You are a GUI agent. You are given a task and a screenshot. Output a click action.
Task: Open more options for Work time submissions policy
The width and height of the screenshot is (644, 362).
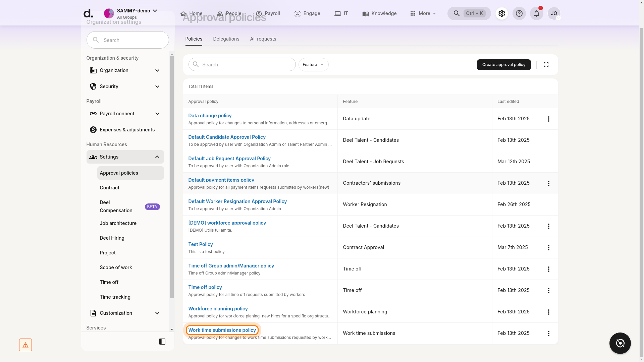(x=548, y=334)
